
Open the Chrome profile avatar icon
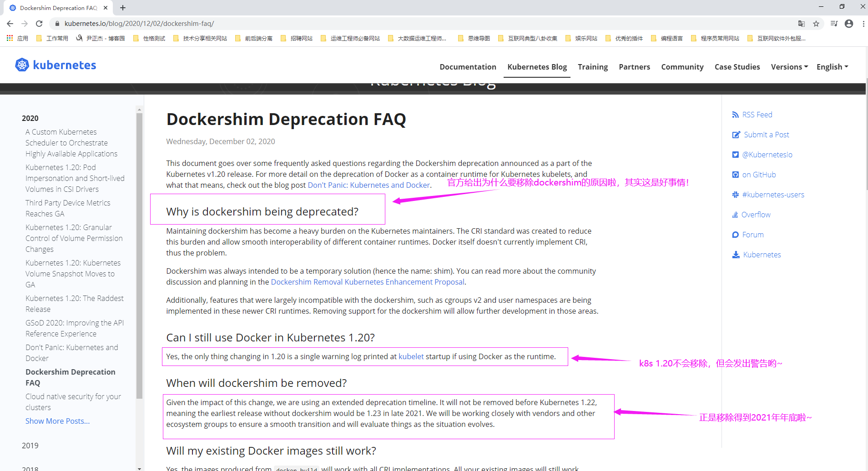coord(849,24)
